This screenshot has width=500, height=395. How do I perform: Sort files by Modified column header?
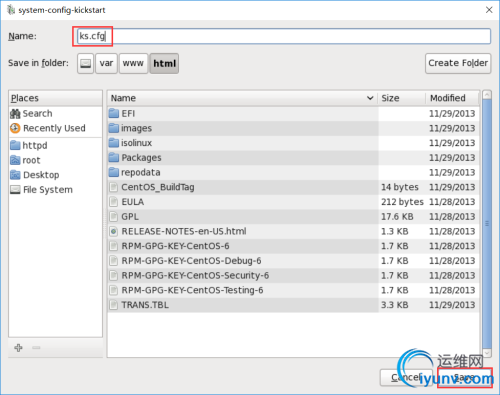point(452,98)
